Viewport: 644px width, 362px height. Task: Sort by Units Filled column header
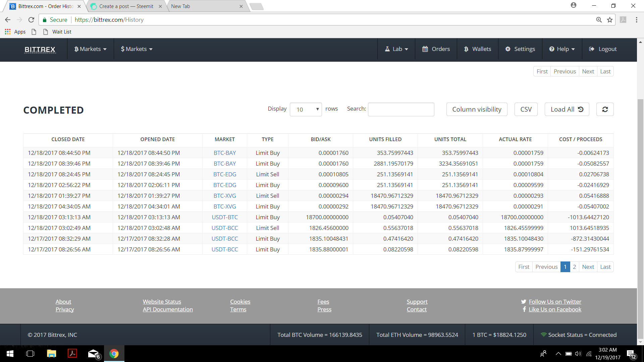coord(385,139)
